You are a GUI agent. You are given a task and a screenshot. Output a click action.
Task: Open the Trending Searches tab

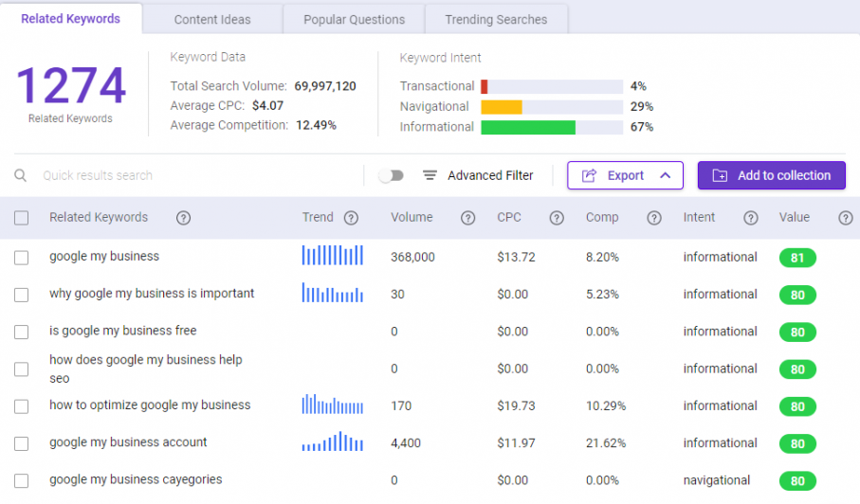[496, 20]
